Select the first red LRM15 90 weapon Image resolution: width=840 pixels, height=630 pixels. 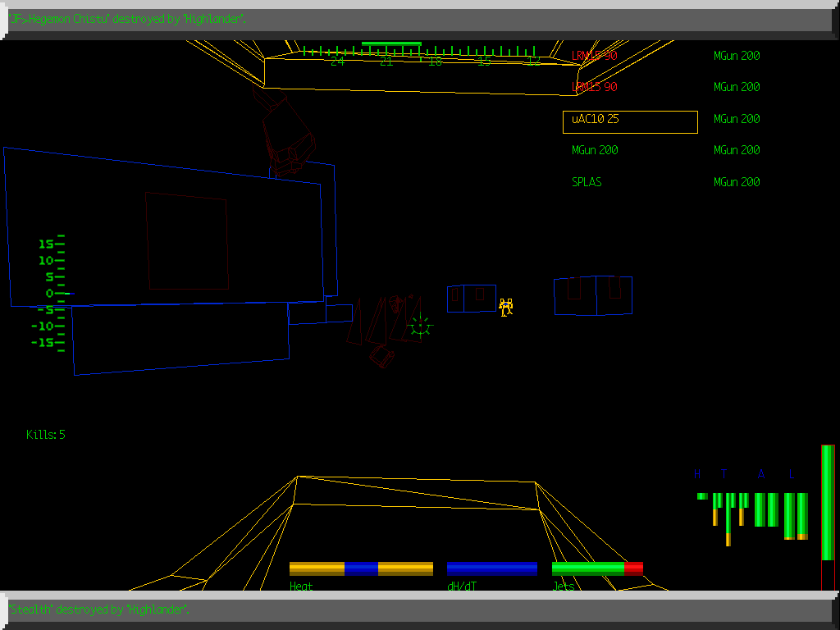pos(594,56)
